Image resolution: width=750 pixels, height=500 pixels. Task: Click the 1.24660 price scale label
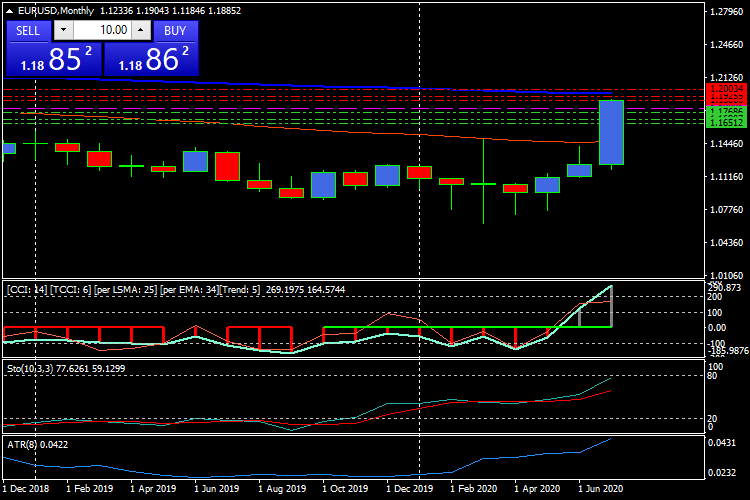click(x=727, y=44)
